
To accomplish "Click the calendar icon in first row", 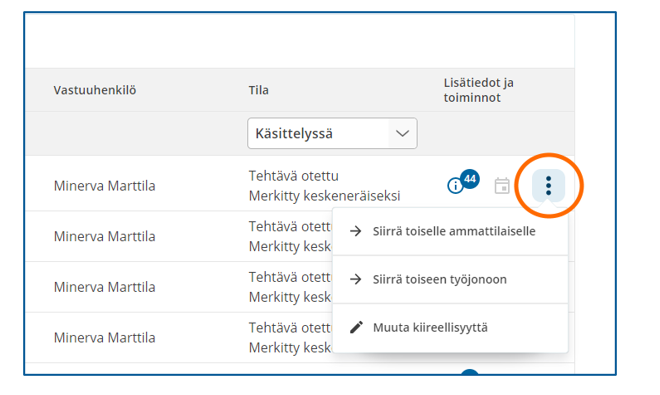I will tap(502, 186).
